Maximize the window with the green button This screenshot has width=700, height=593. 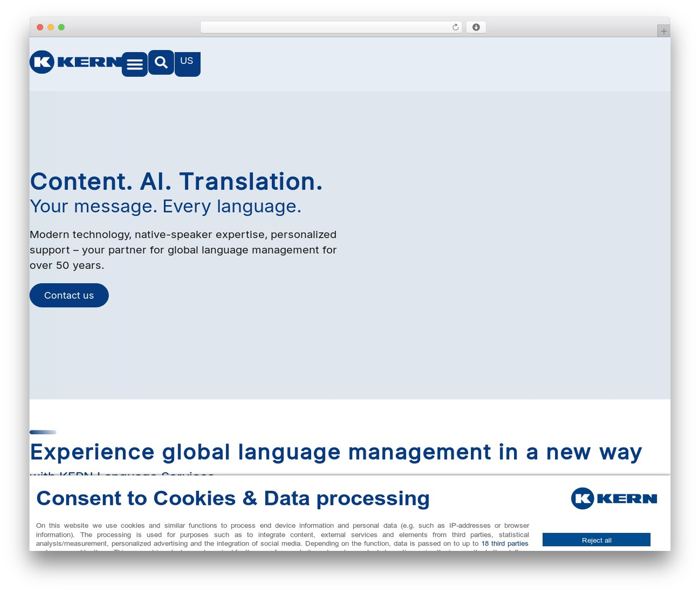coord(61,27)
